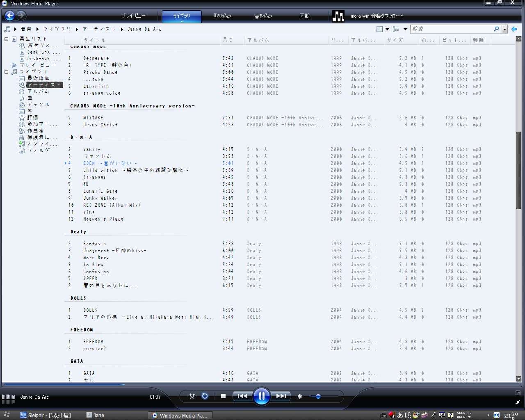This screenshot has width=525, height=420.
Task: Open the system tray volume icon
Action: click(496, 415)
